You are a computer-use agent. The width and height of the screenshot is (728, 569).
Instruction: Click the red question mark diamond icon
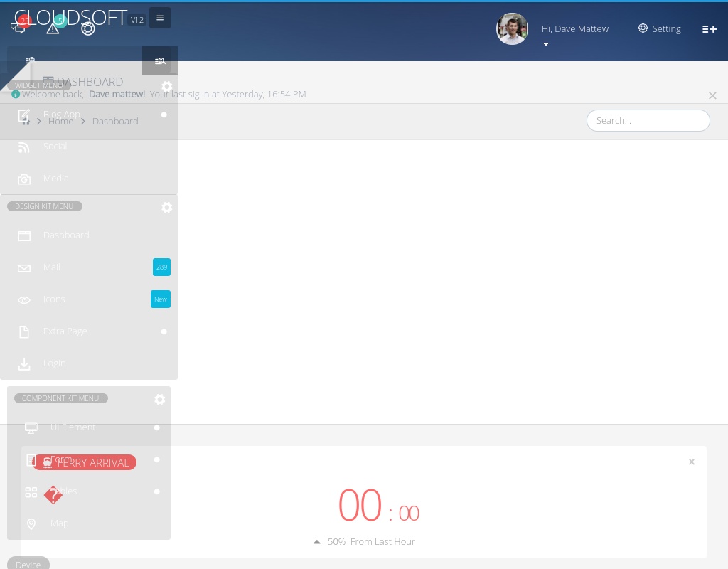[x=53, y=495]
